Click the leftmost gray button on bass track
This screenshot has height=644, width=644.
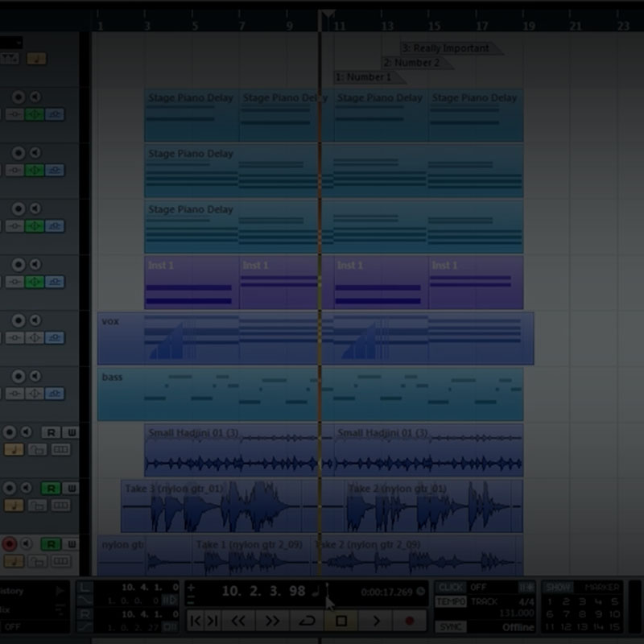(14, 394)
